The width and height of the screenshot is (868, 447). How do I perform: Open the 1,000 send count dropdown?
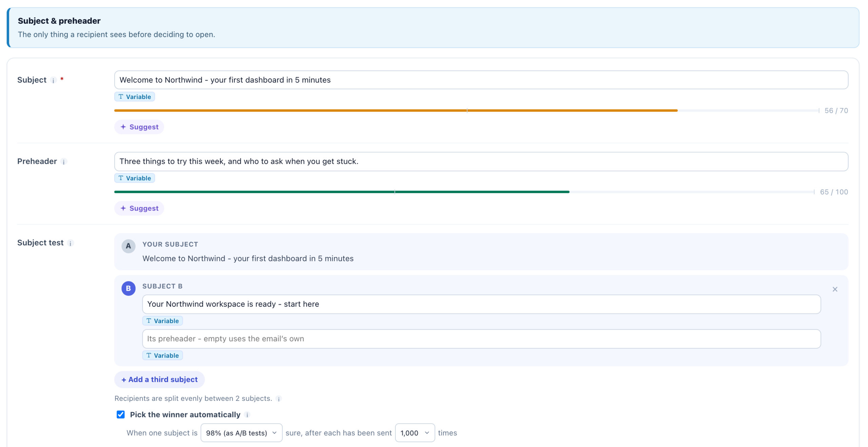click(415, 433)
